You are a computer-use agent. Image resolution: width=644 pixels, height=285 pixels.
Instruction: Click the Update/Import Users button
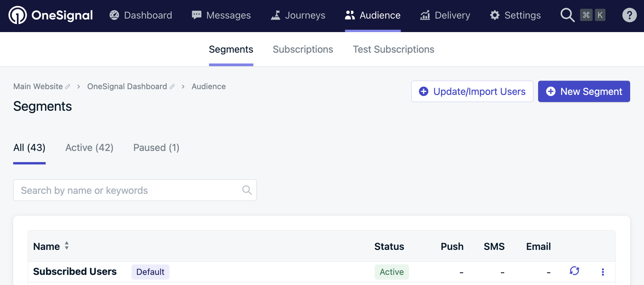pyautogui.click(x=472, y=92)
